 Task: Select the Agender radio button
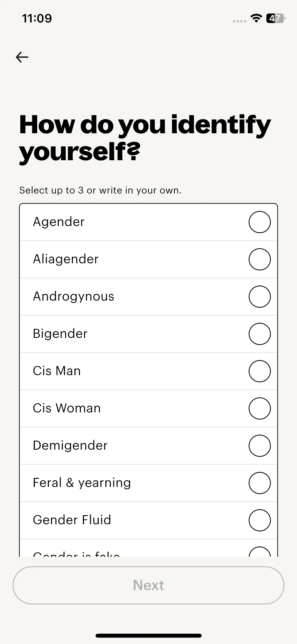click(x=260, y=222)
